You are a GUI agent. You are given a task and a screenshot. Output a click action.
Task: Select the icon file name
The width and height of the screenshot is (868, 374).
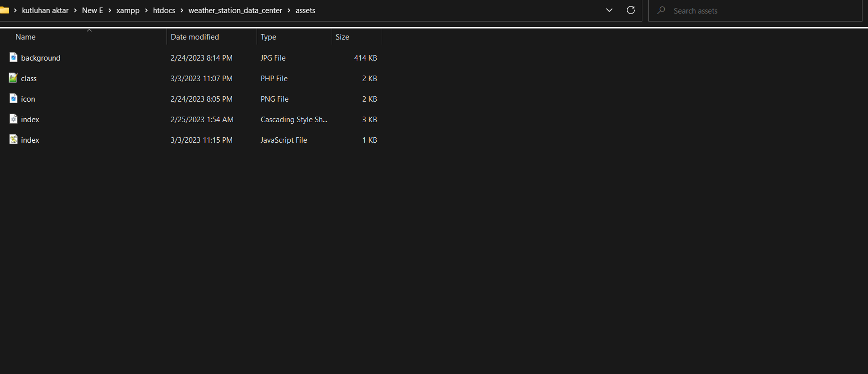pyautogui.click(x=28, y=99)
